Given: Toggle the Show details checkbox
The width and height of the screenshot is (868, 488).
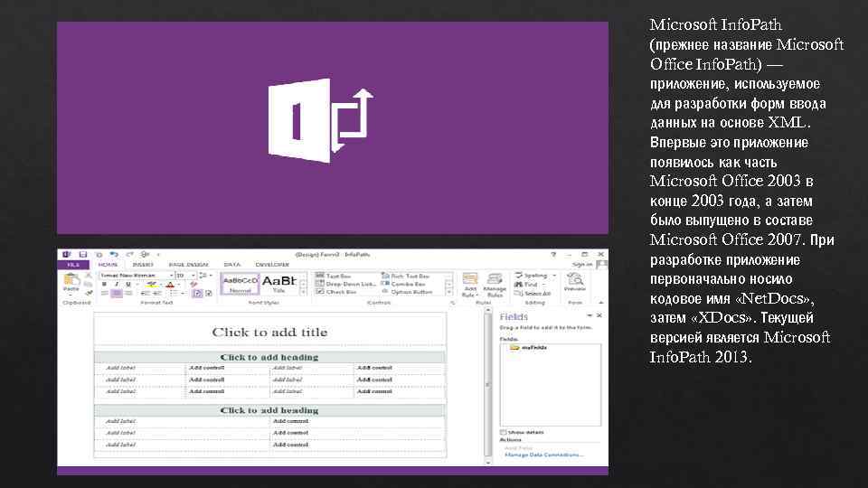Looking at the screenshot, I should 504,432.
